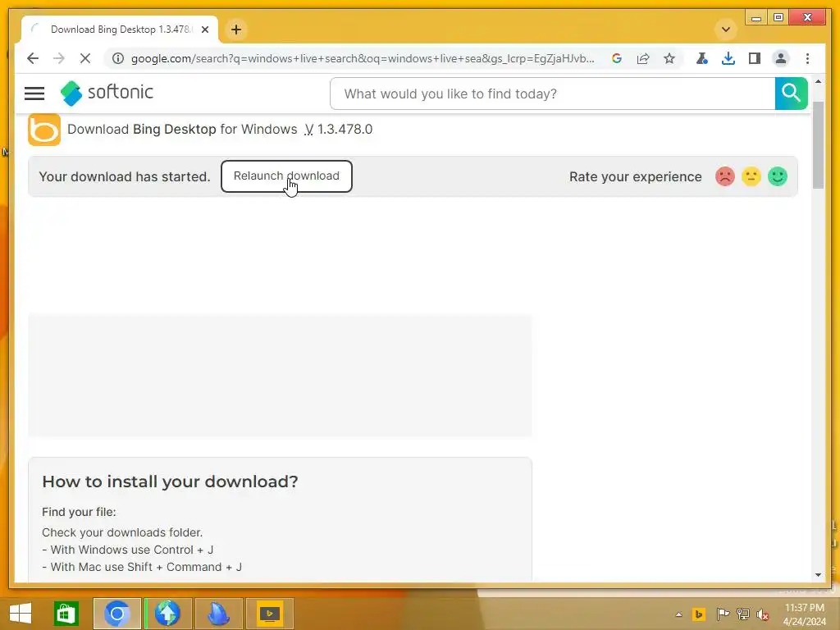
Task: Click "Your download has started." text
Action: click(125, 177)
